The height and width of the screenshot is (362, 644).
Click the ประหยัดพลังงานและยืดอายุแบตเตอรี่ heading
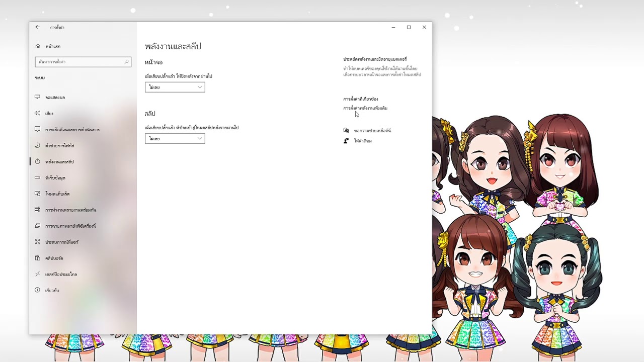pyautogui.click(x=375, y=59)
